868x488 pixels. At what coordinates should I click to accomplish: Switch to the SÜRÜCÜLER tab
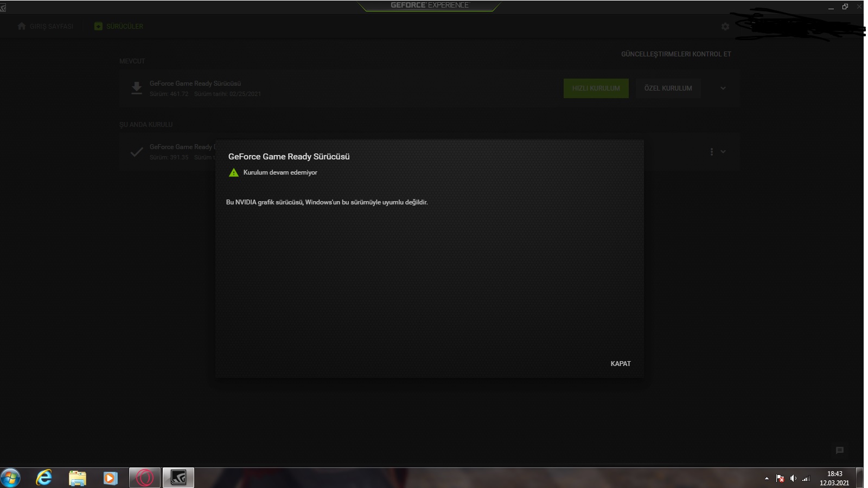pos(119,26)
